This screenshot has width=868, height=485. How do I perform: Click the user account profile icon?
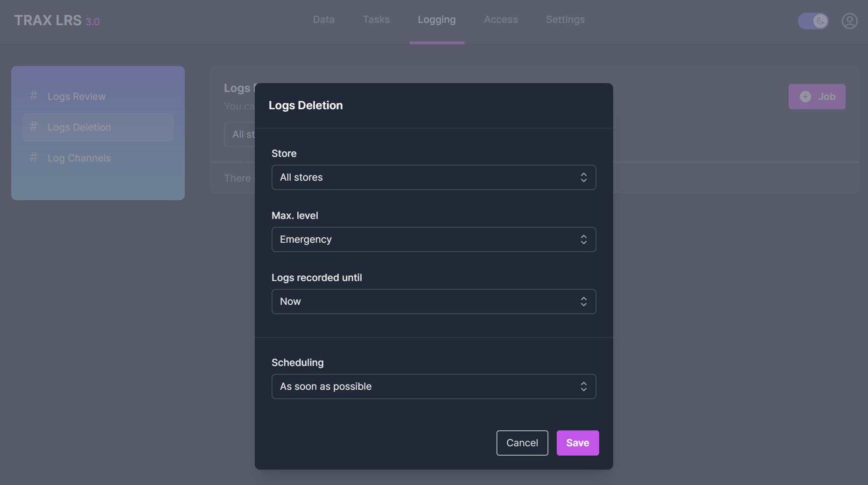tap(849, 21)
